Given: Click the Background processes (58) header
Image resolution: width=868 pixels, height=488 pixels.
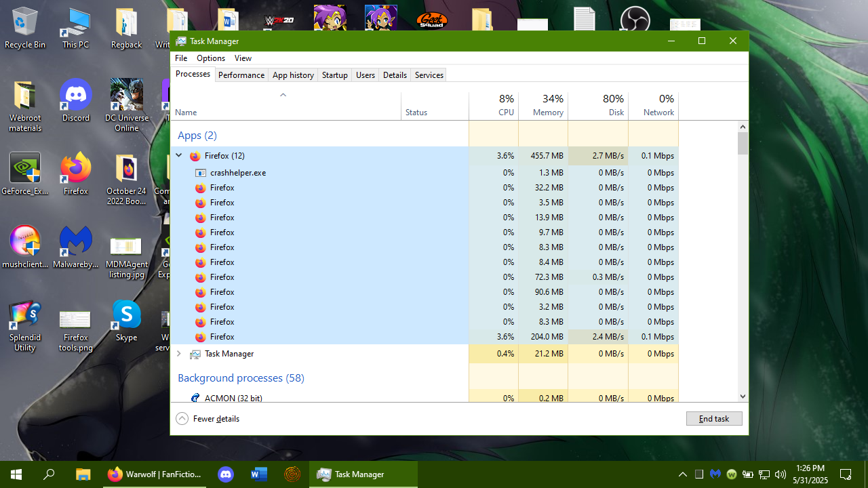Looking at the screenshot, I should 241,378.
